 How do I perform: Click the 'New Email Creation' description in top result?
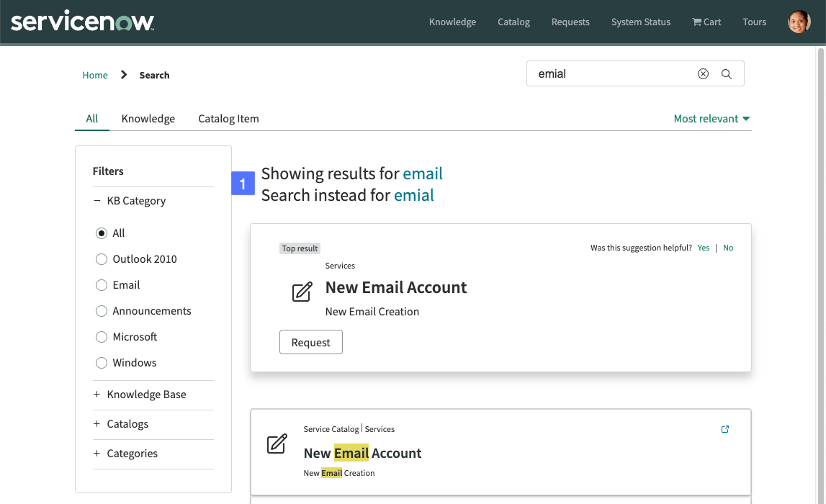pos(372,312)
